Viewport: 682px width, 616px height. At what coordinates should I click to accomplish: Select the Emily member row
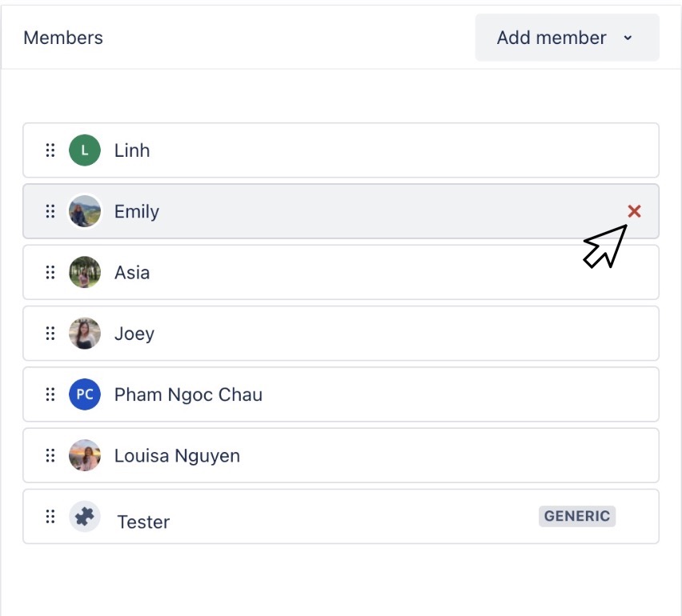[x=320, y=211]
